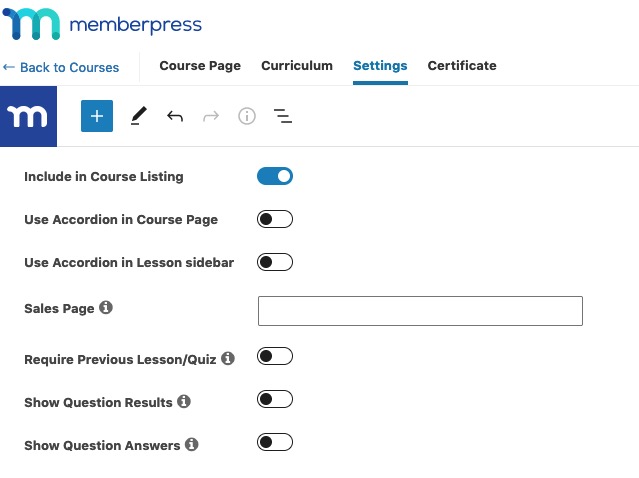Disable Include in Course Listing toggle
The image size is (639, 478).
point(275,176)
